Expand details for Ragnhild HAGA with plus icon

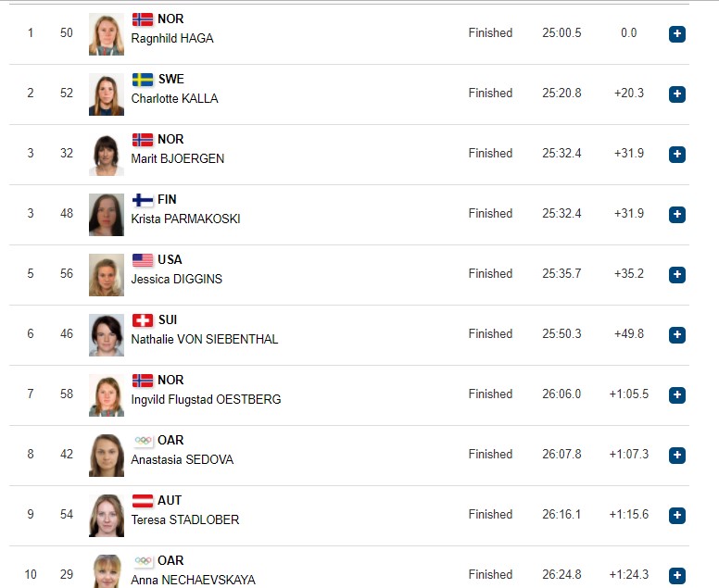pos(676,34)
